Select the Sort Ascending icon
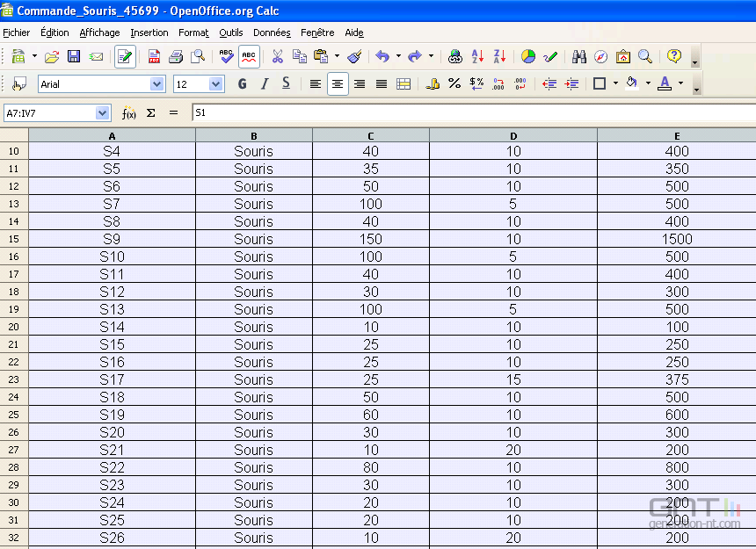This screenshot has width=756, height=549. click(x=478, y=56)
